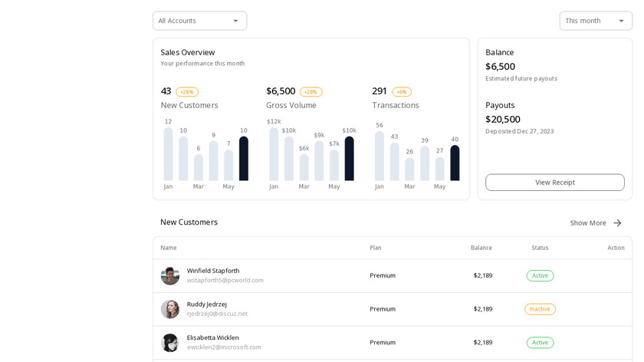The width and height of the screenshot is (644, 362).
Task: Click the $2,189 balance in Ruddy Jedrzej's row
Action: pos(483,309)
